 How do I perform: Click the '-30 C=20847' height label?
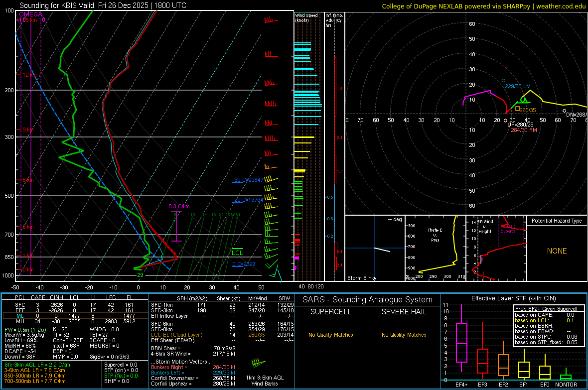(x=248, y=180)
